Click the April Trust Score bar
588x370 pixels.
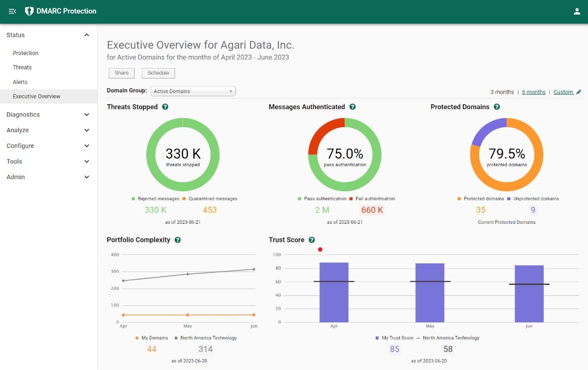click(334, 292)
